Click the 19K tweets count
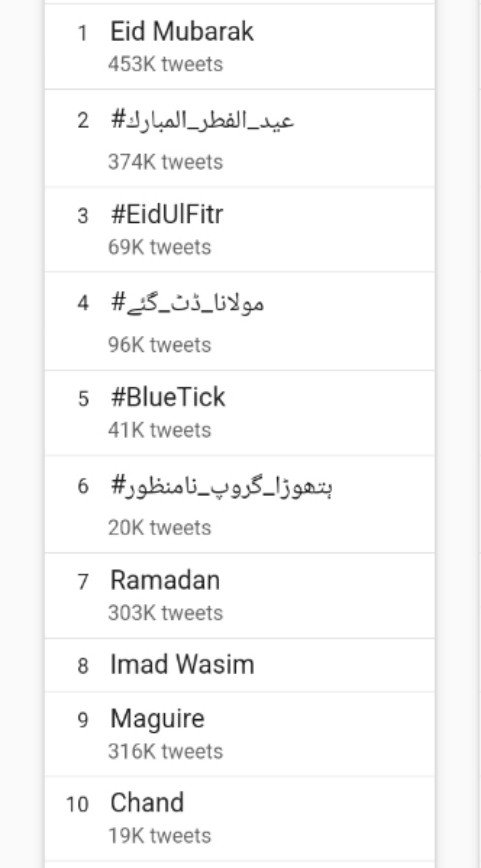481x868 pixels. [159, 835]
